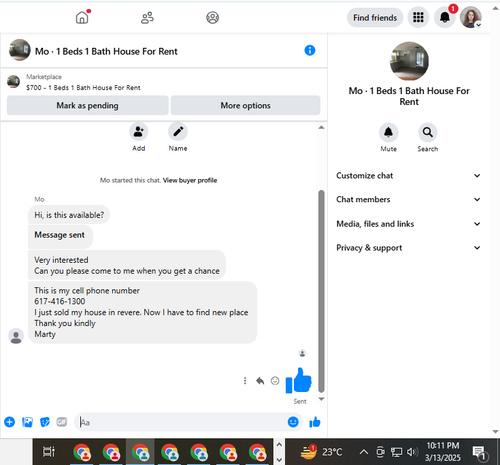Open the Friends icon in top navigation
500x465 pixels.
click(x=147, y=18)
